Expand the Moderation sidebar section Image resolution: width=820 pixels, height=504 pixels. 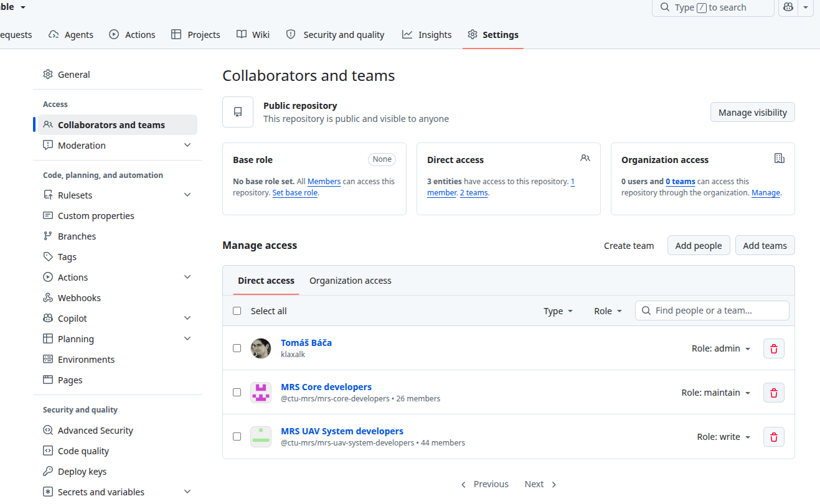(118, 146)
